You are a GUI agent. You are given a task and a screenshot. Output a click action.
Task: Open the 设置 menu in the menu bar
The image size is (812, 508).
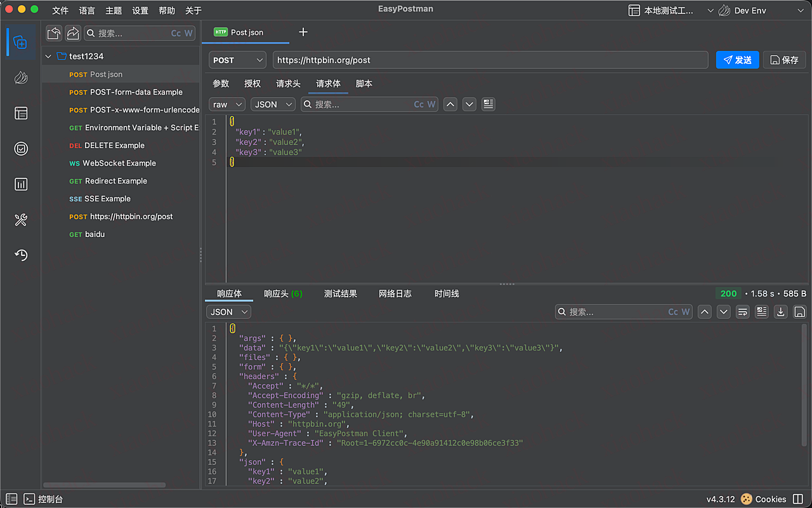(x=140, y=10)
